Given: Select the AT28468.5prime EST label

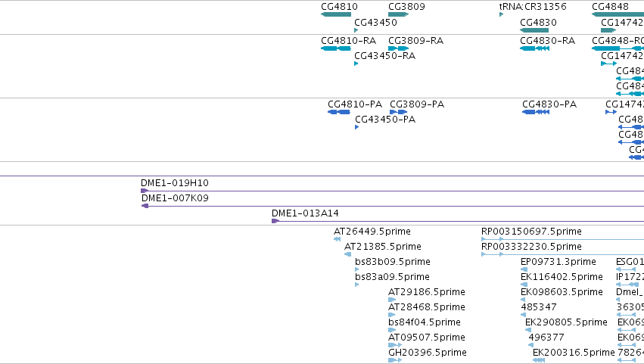Looking at the screenshot, I should point(427,307).
